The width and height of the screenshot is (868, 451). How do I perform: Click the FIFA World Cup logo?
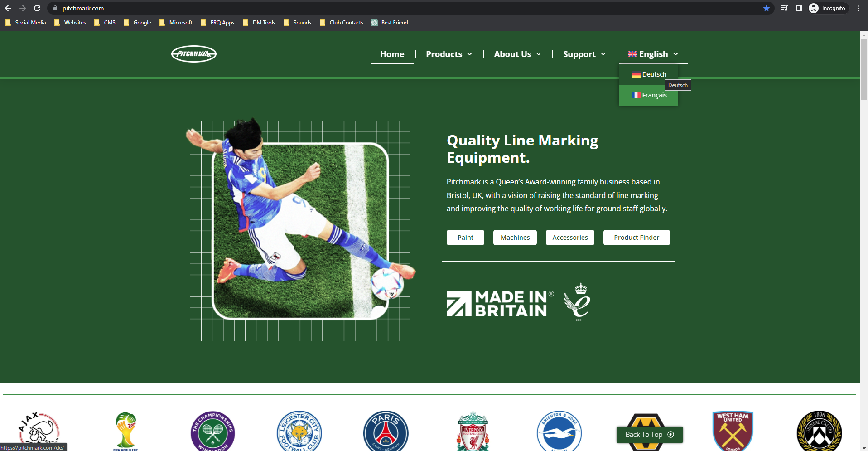pyautogui.click(x=125, y=431)
